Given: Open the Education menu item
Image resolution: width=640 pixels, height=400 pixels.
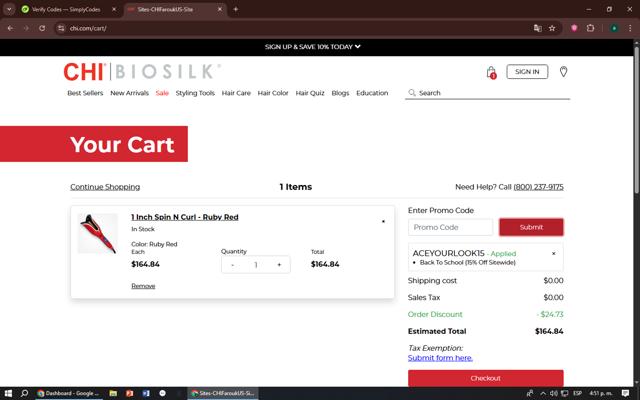Looking at the screenshot, I should pyautogui.click(x=372, y=93).
